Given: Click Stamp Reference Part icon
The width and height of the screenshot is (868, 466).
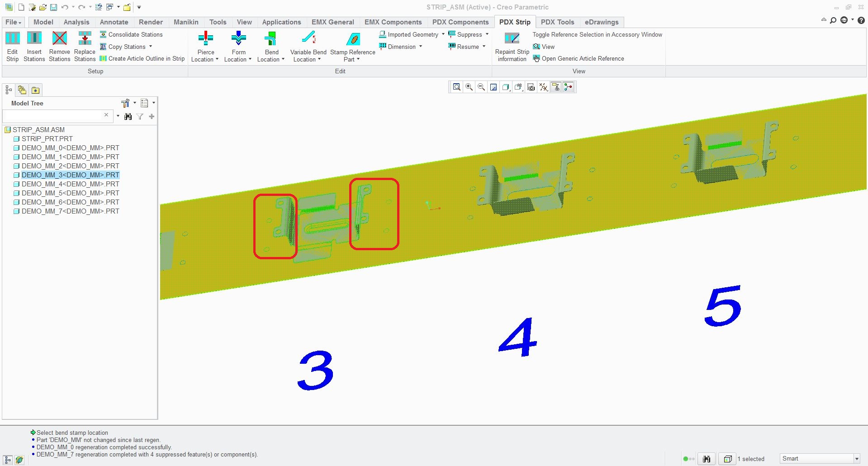Looking at the screenshot, I should [x=353, y=38].
